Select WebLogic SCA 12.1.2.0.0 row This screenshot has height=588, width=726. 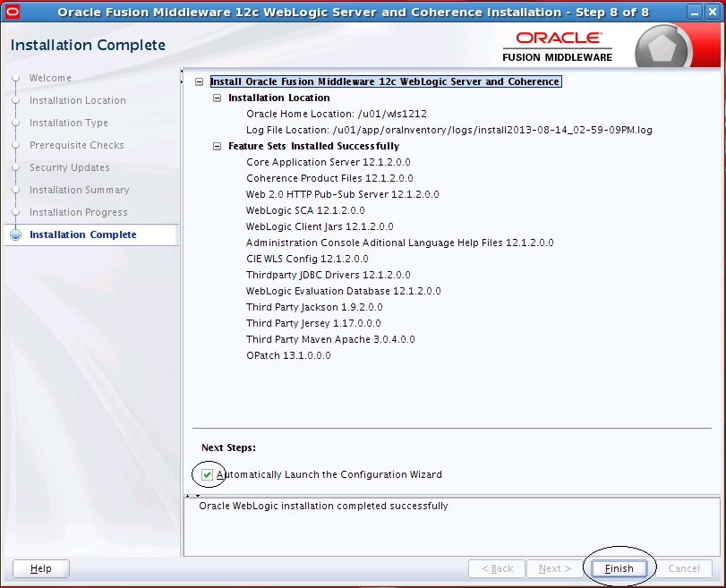pyautogui.click(x=305, y=210)
